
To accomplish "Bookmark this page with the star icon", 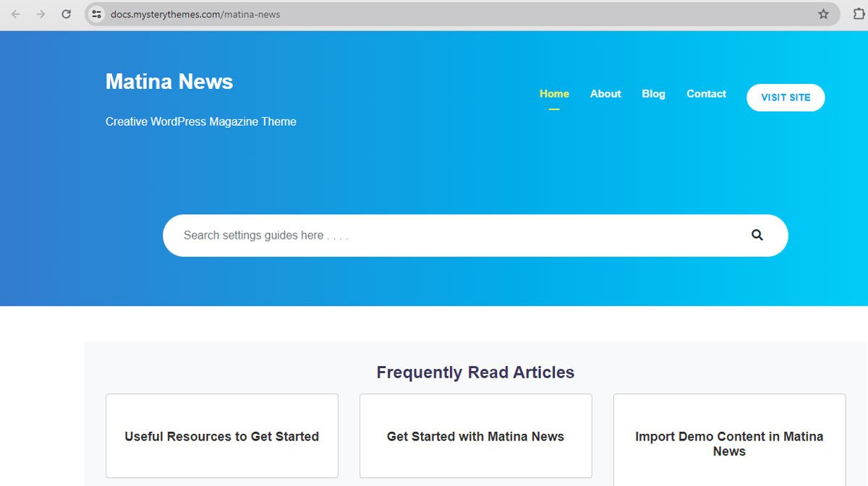I will [x=823, y=14].
